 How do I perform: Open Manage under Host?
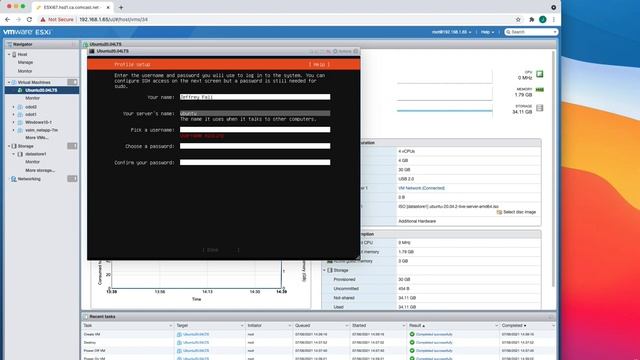[25, 62]
